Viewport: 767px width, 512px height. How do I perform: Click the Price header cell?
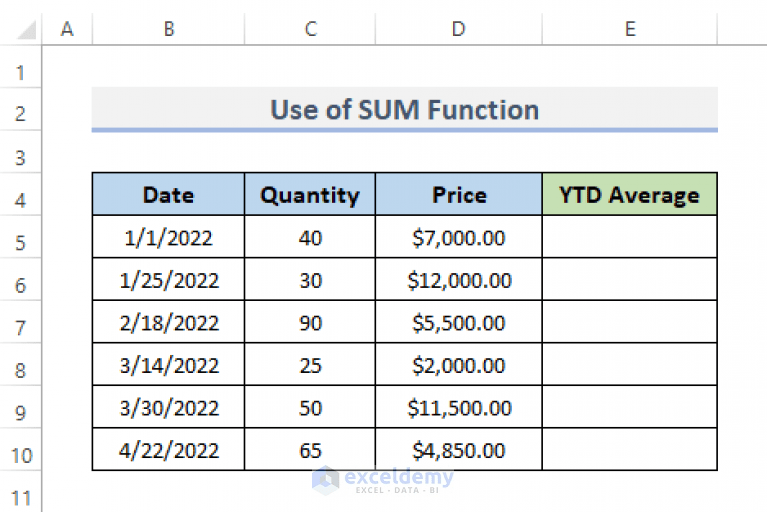point(459,194)
